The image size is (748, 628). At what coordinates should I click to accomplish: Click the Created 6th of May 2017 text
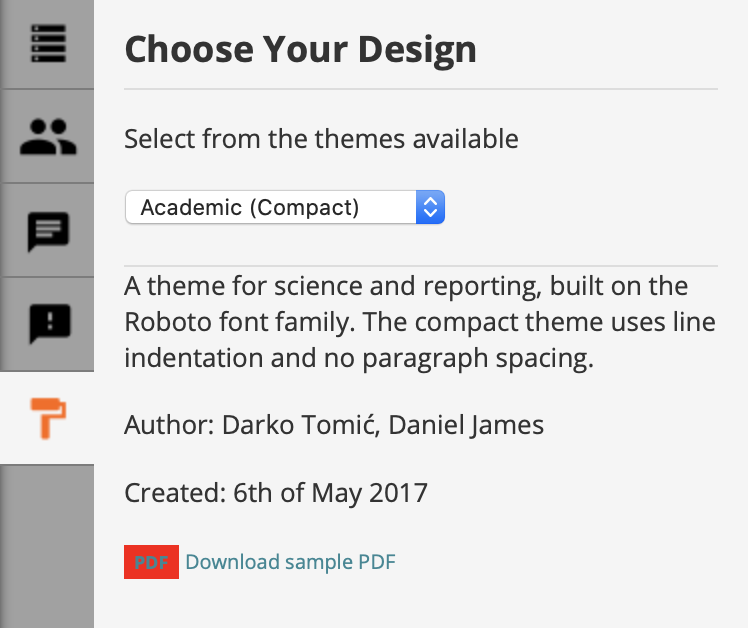click(276, 493)
